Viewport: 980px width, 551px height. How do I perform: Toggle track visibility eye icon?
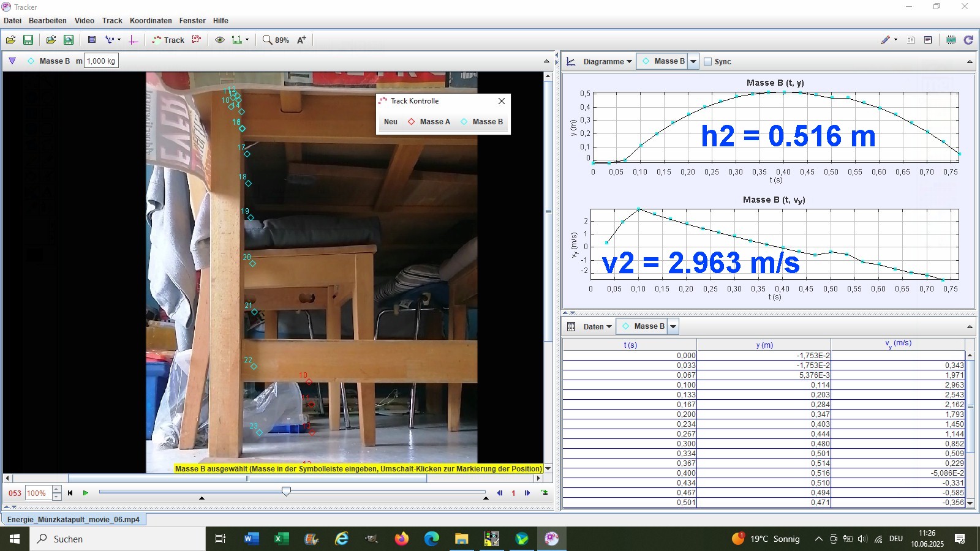click(219, 40)
